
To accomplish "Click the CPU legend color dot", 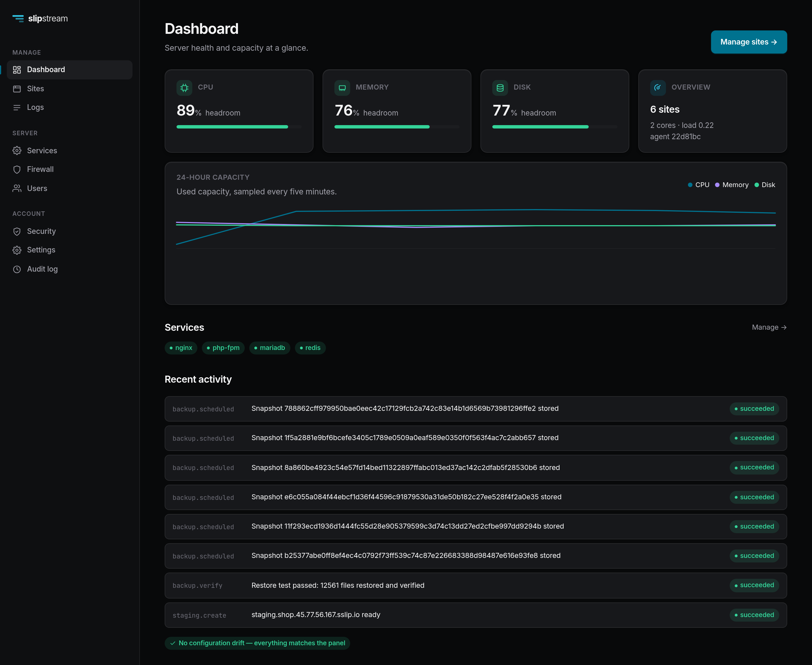I will coord(690,185).
